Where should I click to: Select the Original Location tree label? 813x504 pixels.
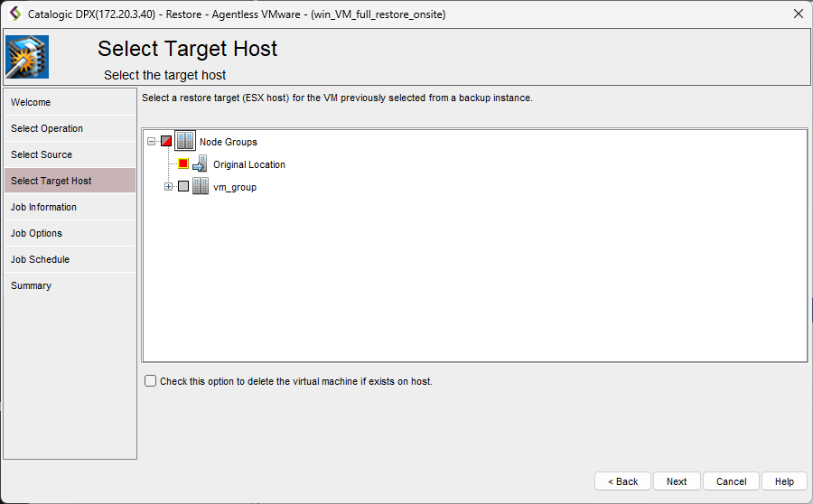249,164
